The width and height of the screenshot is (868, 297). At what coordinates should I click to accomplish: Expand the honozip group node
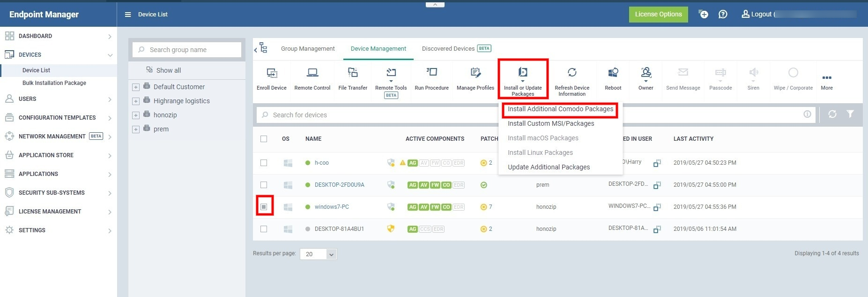[x=135, y=115]
